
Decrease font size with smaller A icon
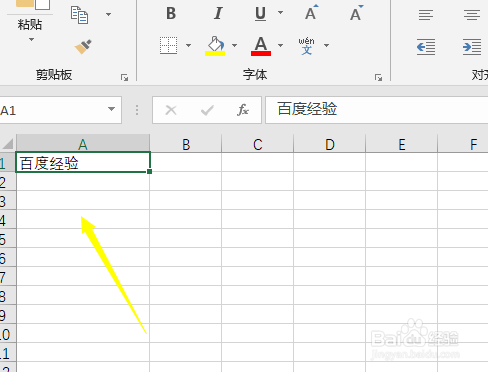(356, 13)
